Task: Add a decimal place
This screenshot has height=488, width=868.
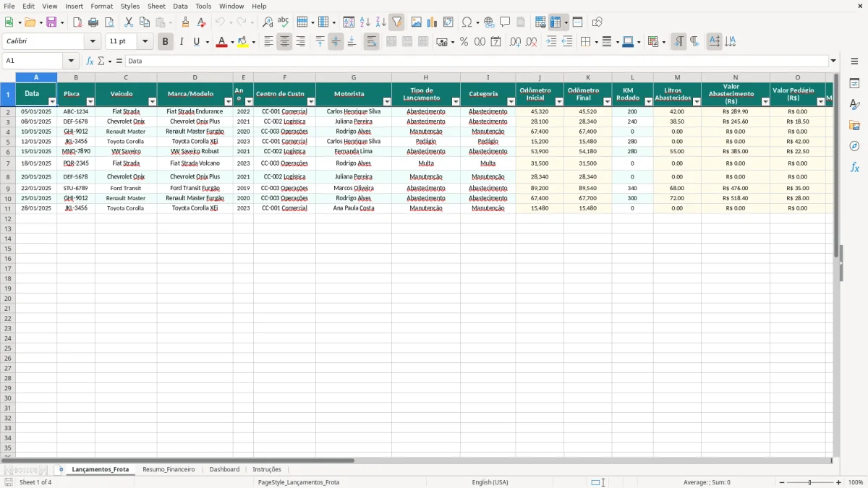Action: pos(515,42)
